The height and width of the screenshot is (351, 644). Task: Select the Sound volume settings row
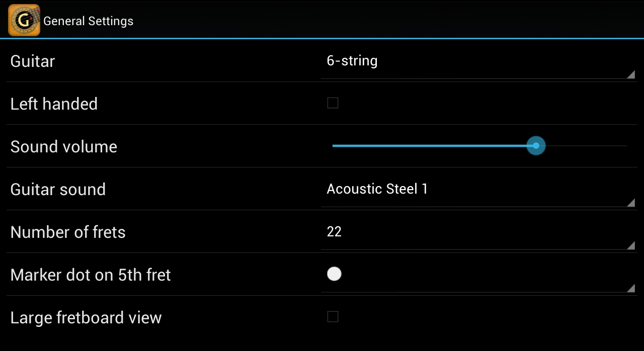point(161,146)
